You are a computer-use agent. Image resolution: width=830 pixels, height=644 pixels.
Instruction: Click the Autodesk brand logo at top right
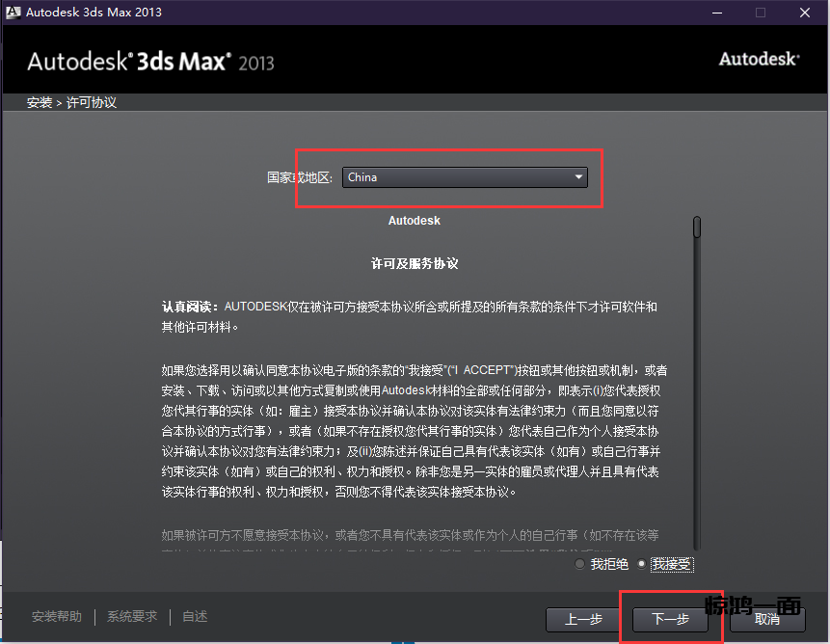click(759, 60)
